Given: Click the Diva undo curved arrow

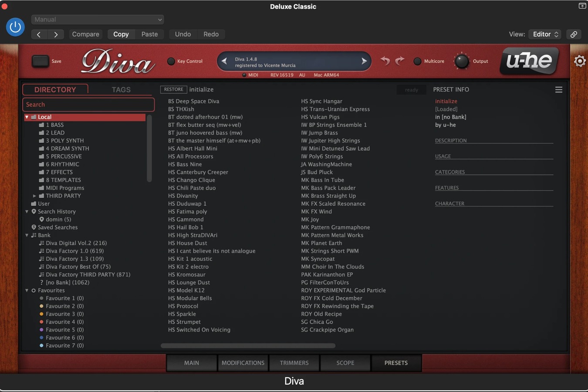Looking at the screenshot, I should coord(385,61).
